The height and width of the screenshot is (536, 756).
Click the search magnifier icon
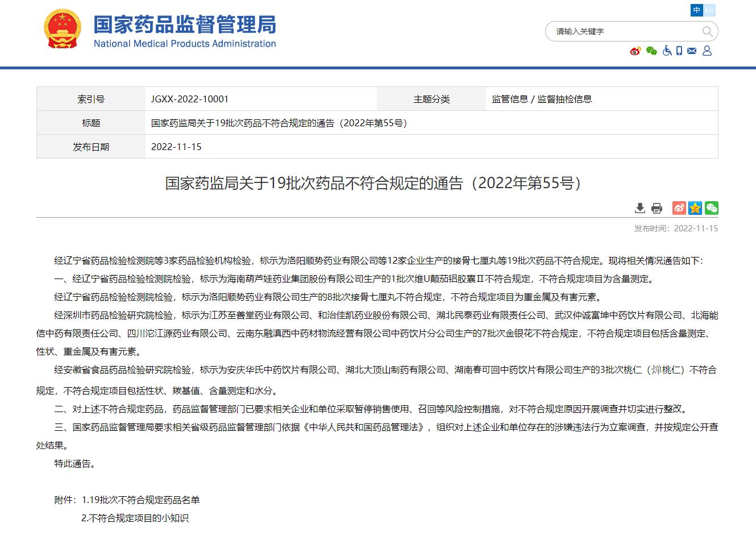(707, 31)
